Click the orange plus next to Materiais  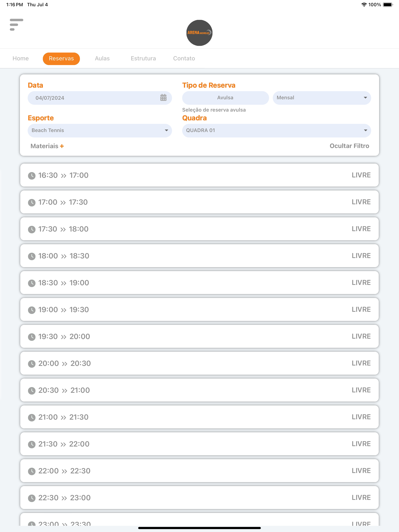click(x=62, y=146)
